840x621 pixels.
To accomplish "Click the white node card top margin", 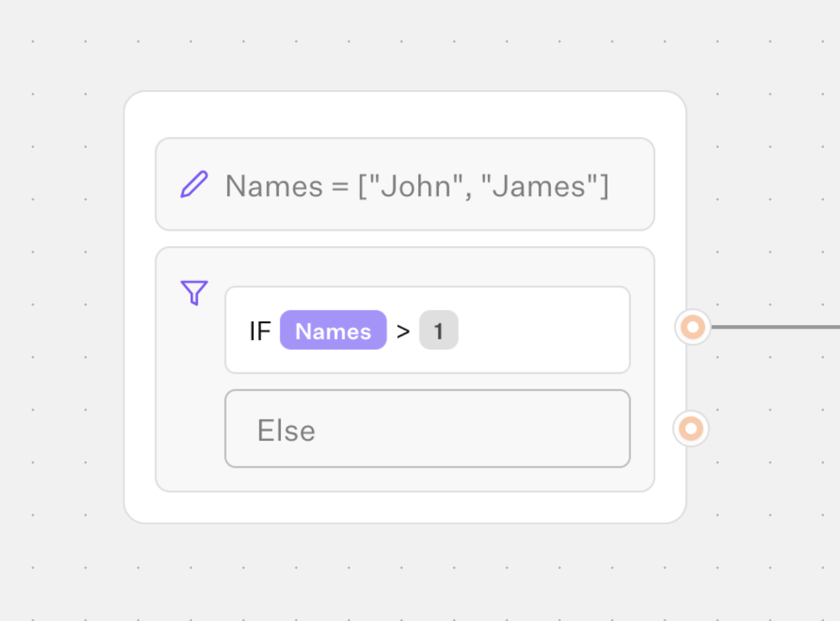I will [405, 114].
